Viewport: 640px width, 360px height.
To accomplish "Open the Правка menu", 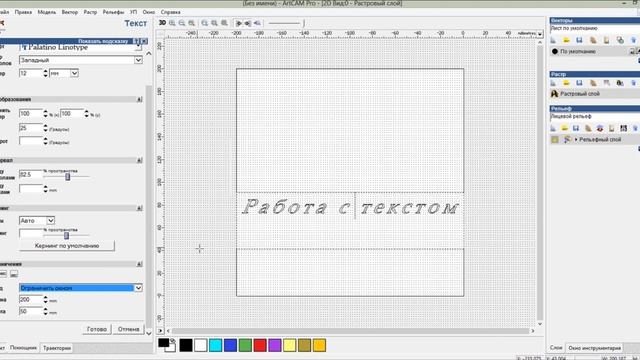I will point(23,12).
